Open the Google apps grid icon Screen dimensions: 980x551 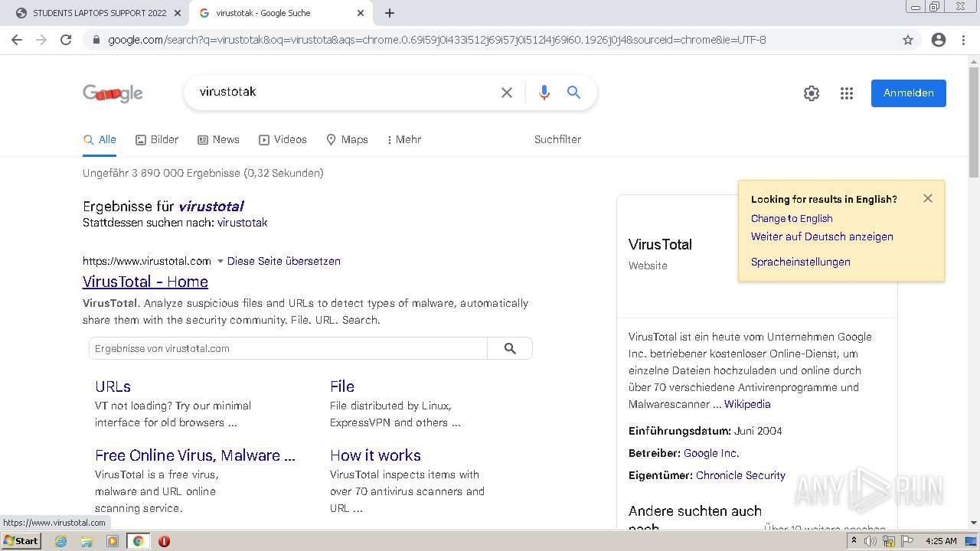click(x=847, y=93)
